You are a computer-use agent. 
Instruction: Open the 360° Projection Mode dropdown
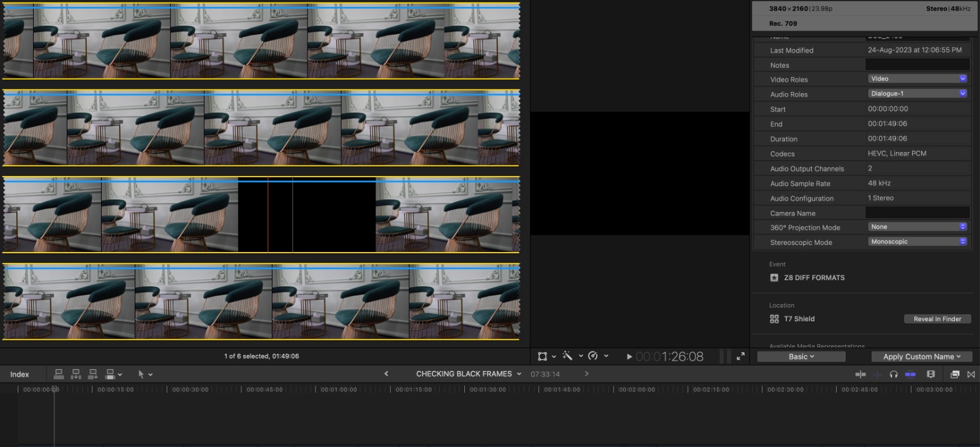918,227
